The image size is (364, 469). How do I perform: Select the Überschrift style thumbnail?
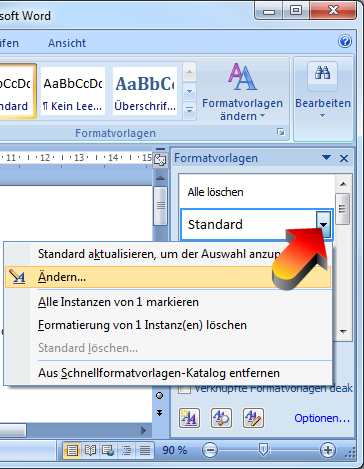(145, 91)
